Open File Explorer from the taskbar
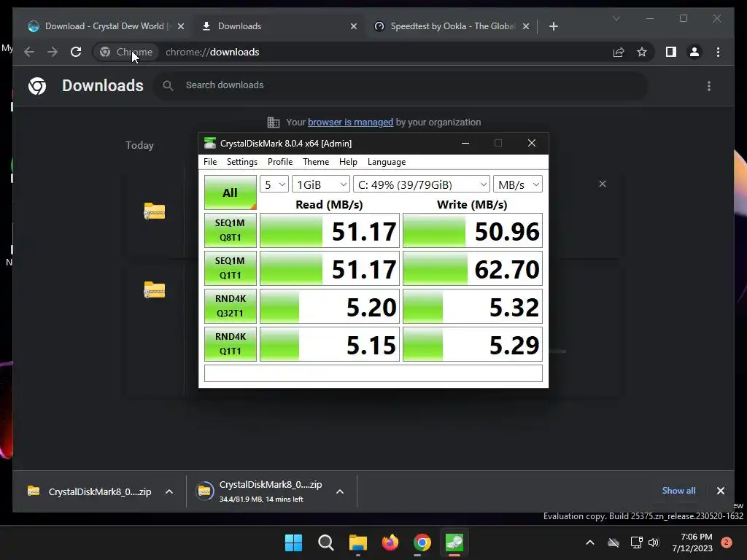 357,542
